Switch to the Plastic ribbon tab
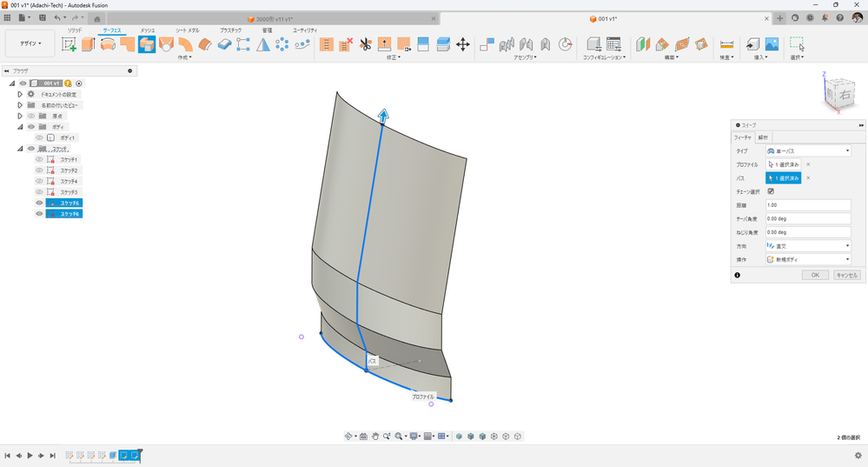The image size is (868, 467). click(x=231, y=30)
